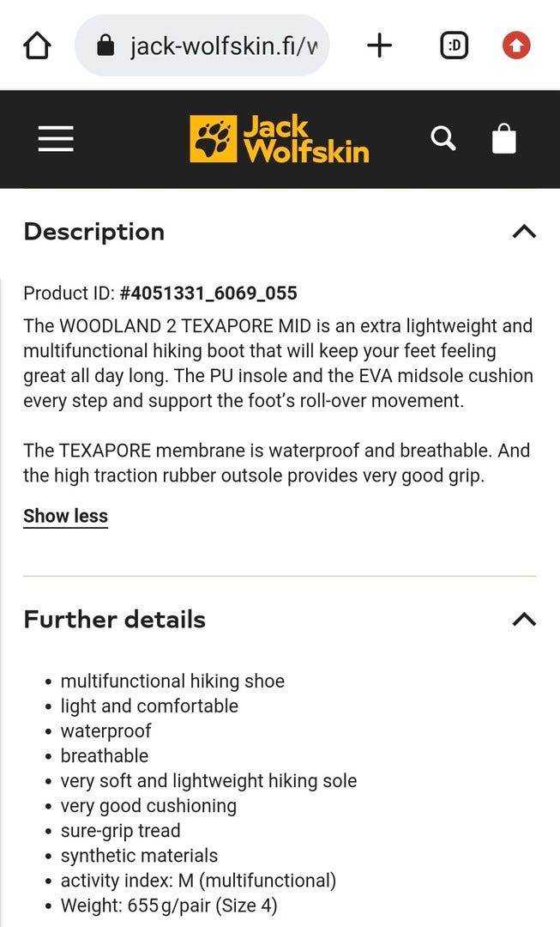Click the search magnifier icon

pos(443,138)
